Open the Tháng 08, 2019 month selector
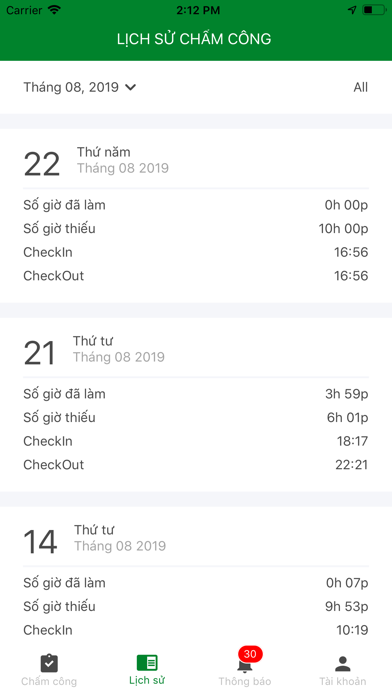 tap(79, 87)
